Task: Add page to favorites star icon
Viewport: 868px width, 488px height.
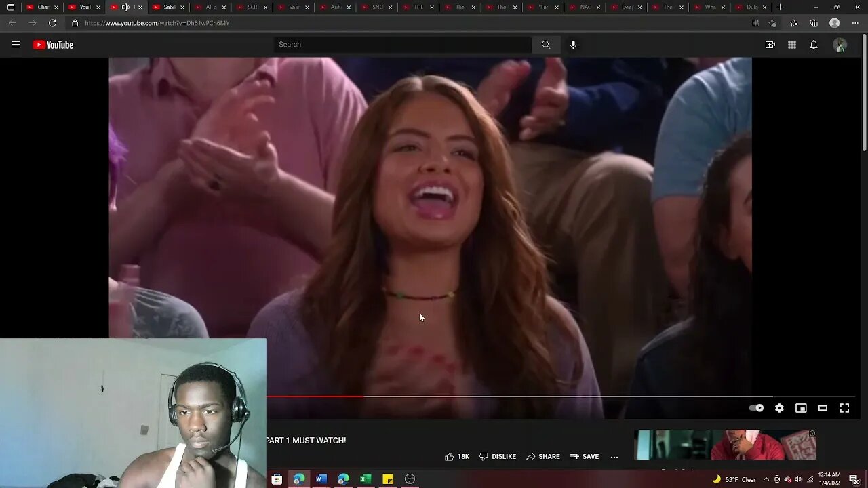Action: [x=772, y=23]
